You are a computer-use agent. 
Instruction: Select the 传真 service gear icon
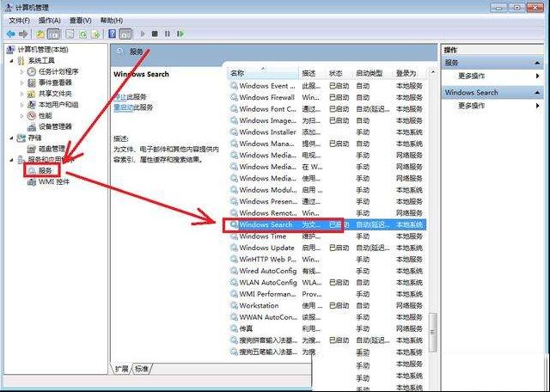(x=234, y=329)
